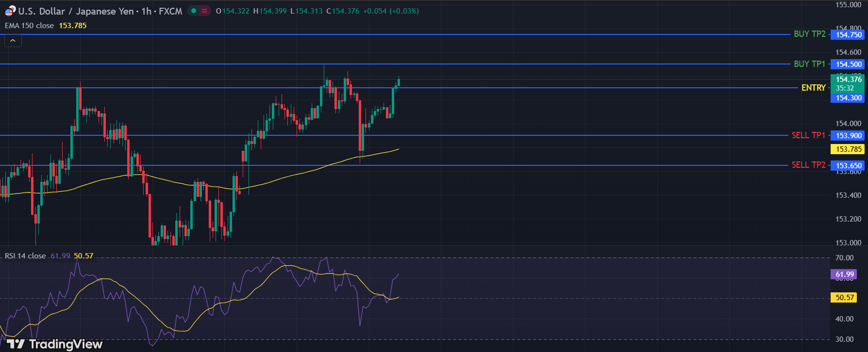Select the SELL TP2 line label
The width and height of the screenshot is (868, 352).
pos(808,165)
